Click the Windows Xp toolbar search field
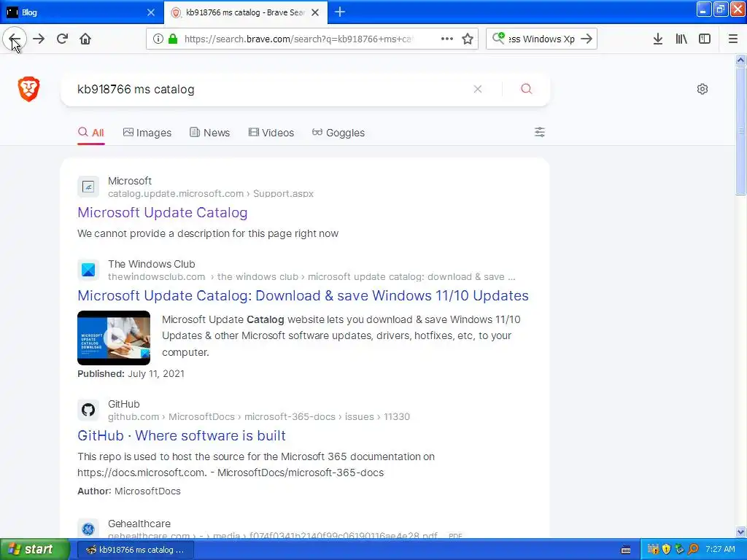 pyautogui.click(x=542, y=39)
